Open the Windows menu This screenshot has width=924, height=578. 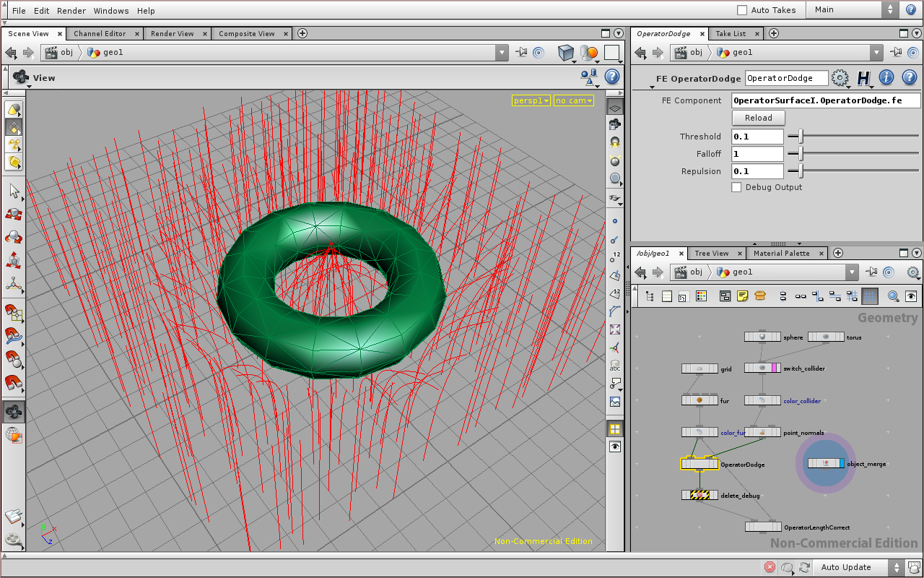pyautogui.click(x=111, y=11)
